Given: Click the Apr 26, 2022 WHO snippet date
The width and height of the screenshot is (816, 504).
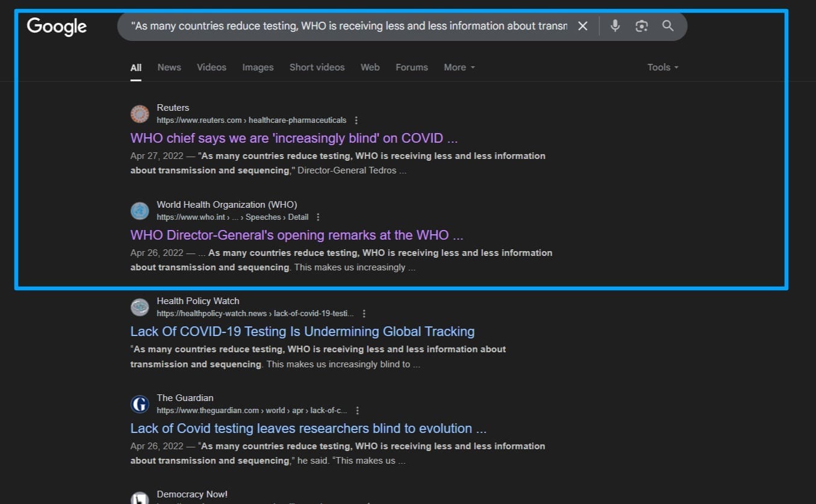Looking at the screenshot, I should pos(157,253).
